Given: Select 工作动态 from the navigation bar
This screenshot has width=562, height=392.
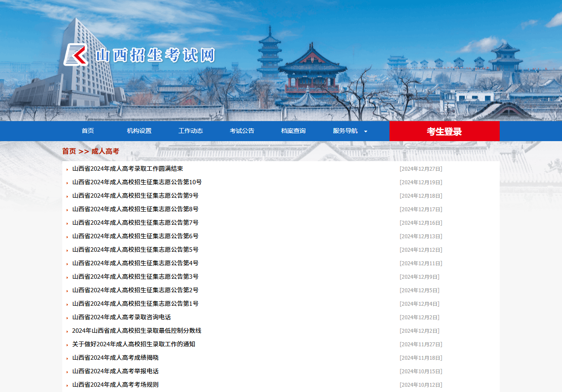Looking at the screenshot, I should (x=190, y=131).
